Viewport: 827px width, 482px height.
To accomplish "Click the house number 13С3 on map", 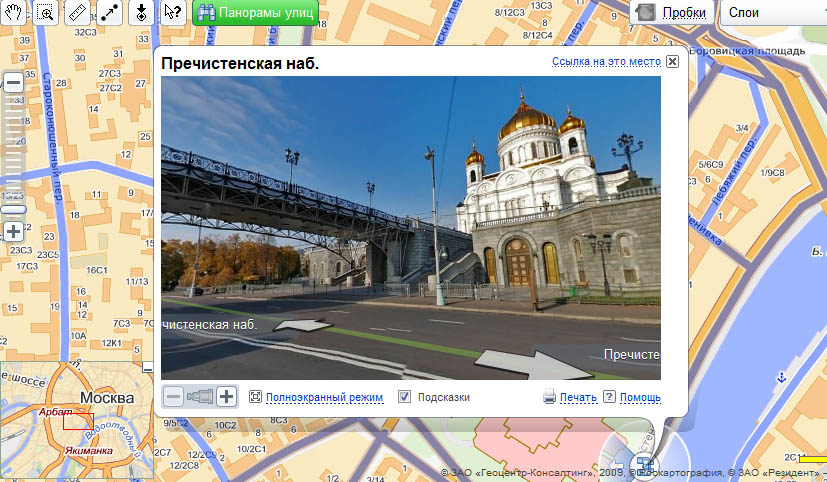I will (541, 5).
